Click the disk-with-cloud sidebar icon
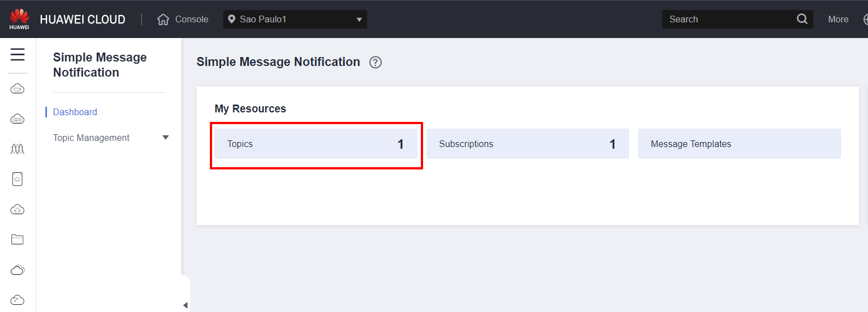The height and width of the screenshot is (312, 868). (17, 179)
